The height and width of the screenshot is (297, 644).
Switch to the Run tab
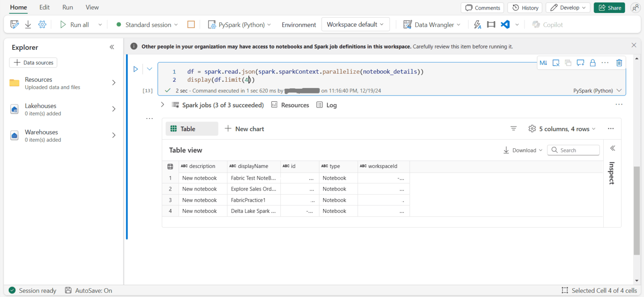coord(68,7)
